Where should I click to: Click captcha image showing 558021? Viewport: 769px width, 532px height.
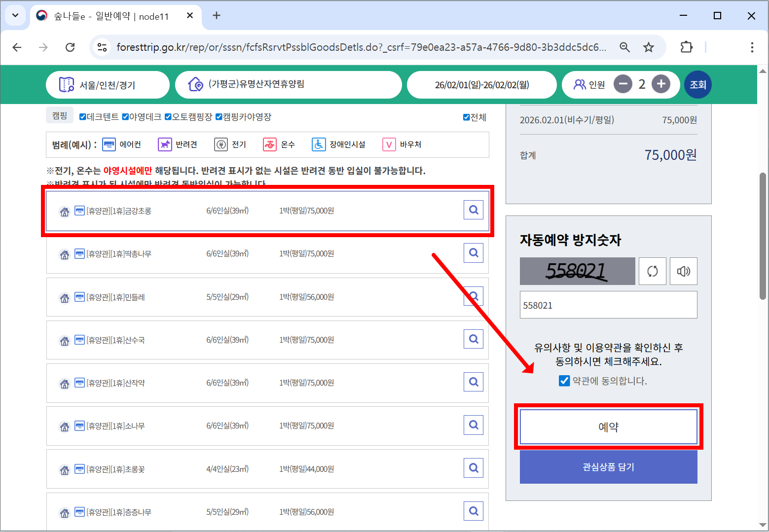[x=578, y=271]
